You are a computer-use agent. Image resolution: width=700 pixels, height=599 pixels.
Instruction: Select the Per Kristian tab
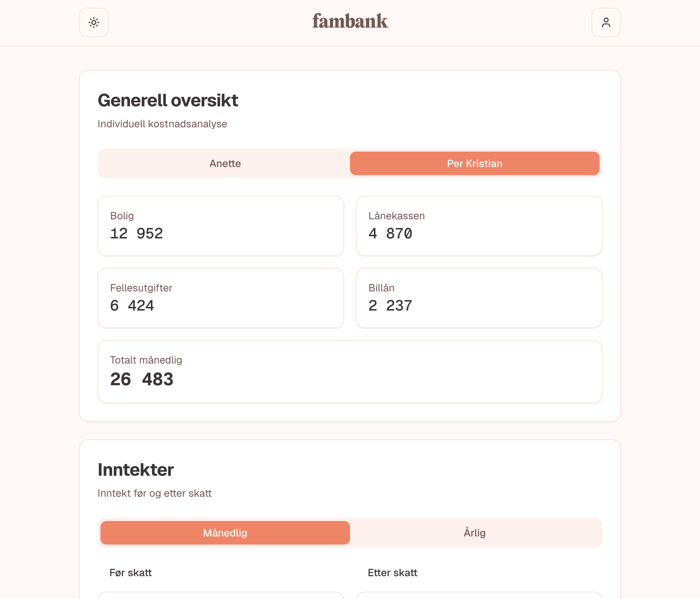click(474, 163)
